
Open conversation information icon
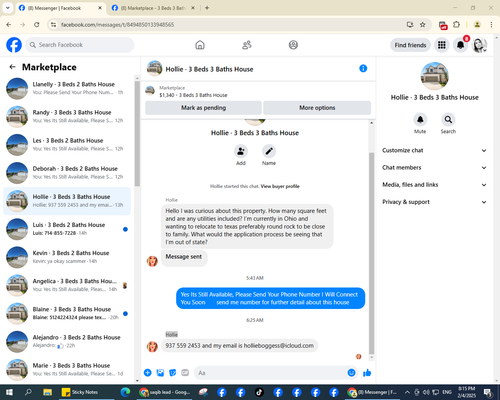(363, 68)
